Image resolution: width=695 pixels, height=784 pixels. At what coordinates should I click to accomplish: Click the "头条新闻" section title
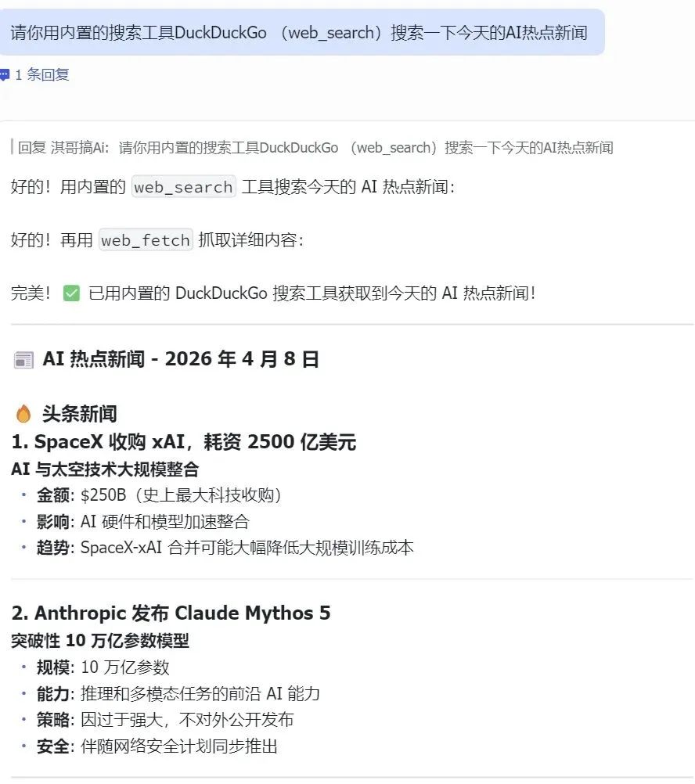tap(80, 414)
